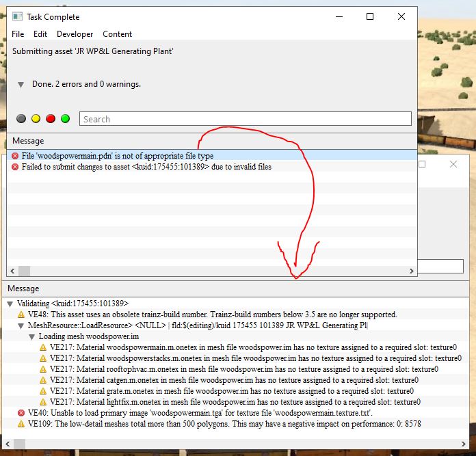Screen dimensions: 476x456
Task: Toggle the green filter circle
Action: coord(65,119)
